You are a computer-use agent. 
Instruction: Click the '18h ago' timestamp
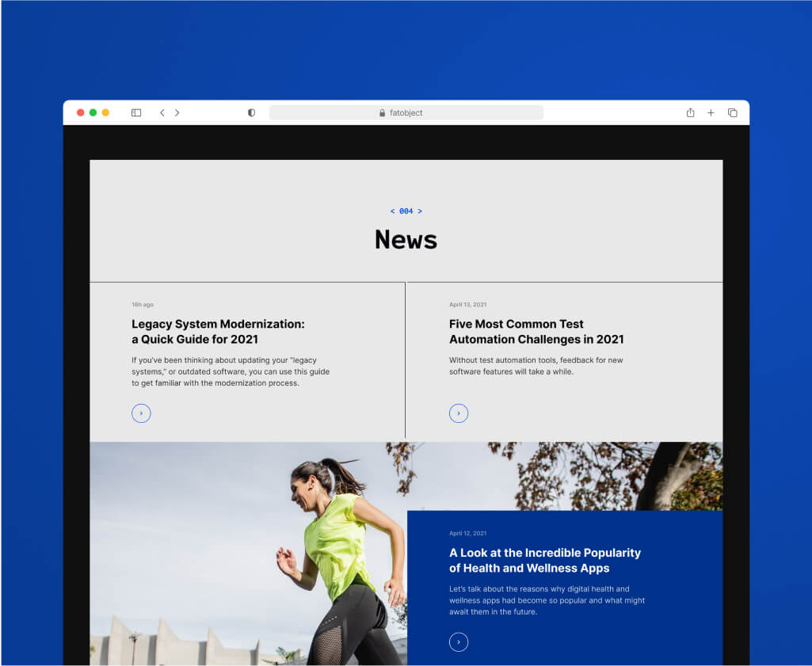pyautogui.click(x=143, y=305)
